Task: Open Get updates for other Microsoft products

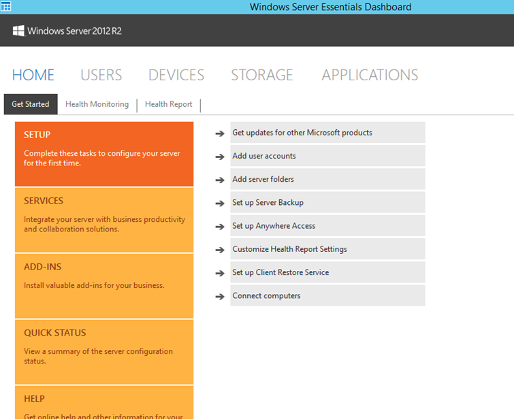Action: point(328,133)
